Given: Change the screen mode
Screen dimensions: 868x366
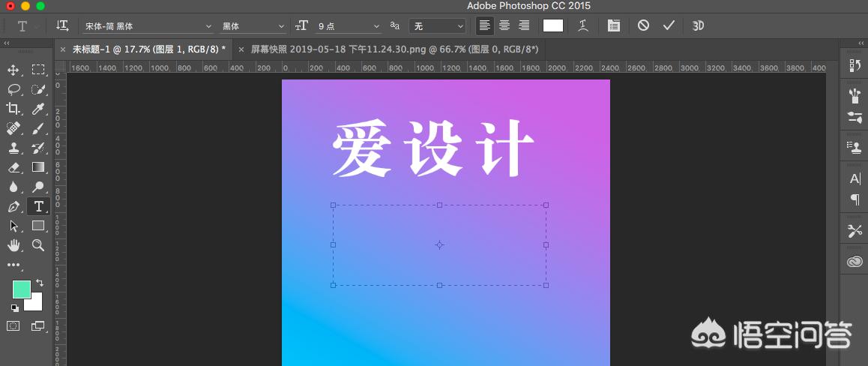Looking at the screenshot, I should pyautogui.click(x=38, y=325).
